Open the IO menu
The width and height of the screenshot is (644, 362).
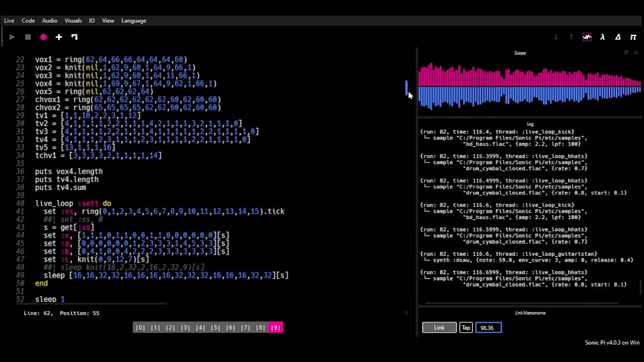tap(92, 21)
